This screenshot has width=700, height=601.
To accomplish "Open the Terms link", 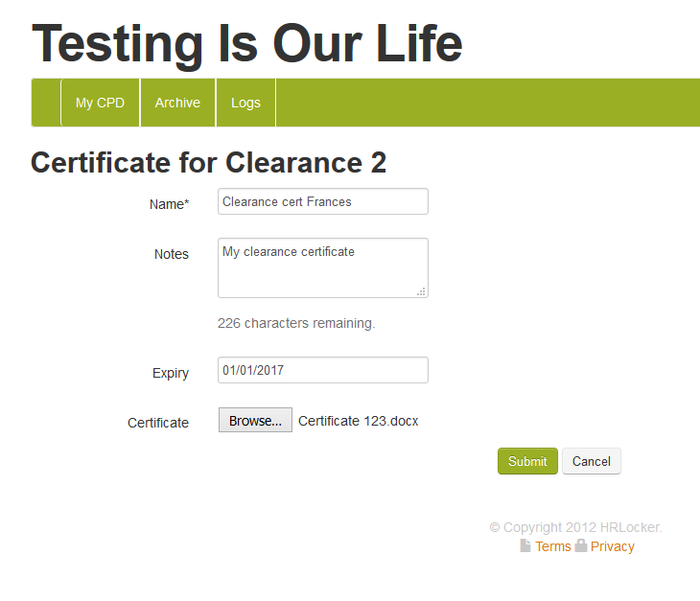I will [x=553, y=546].
